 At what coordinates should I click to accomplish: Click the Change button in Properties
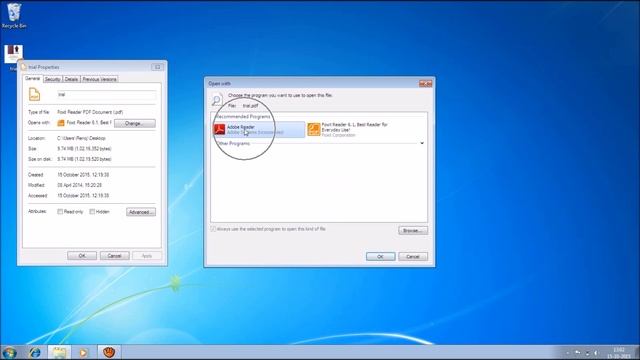135,123
